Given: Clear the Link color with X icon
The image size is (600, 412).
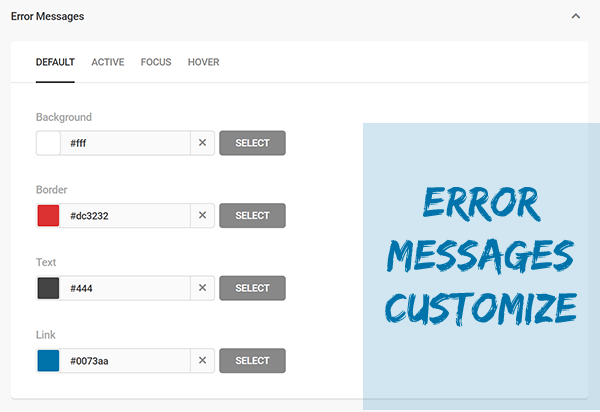Looking at the screenshot, I should tap(202, 360).
